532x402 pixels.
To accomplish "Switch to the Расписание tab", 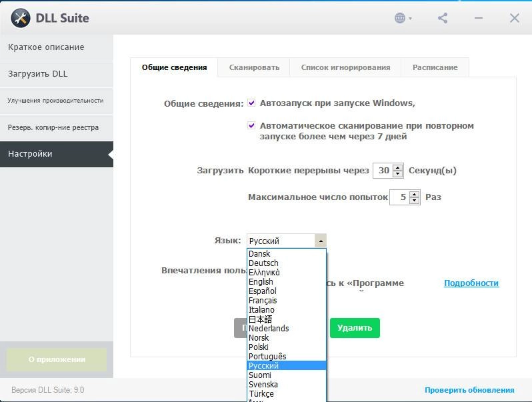I will pyautogui.click(x=435, y=67).
